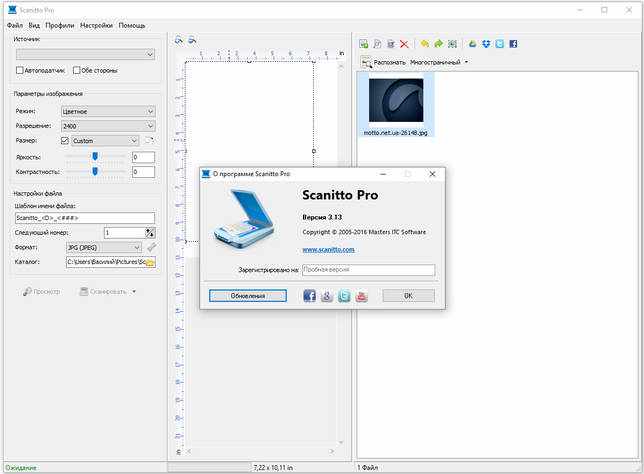Click the folder browse icon in the Каталог field
The height and width of the screenshot is (474, 644).
tap(150, 262)
